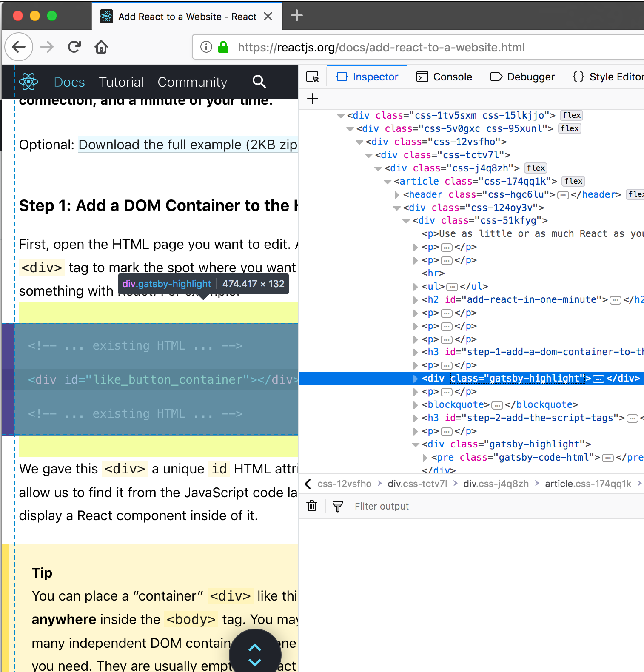Select css-12vsfho breadcrumb

[x=345, y=484]
